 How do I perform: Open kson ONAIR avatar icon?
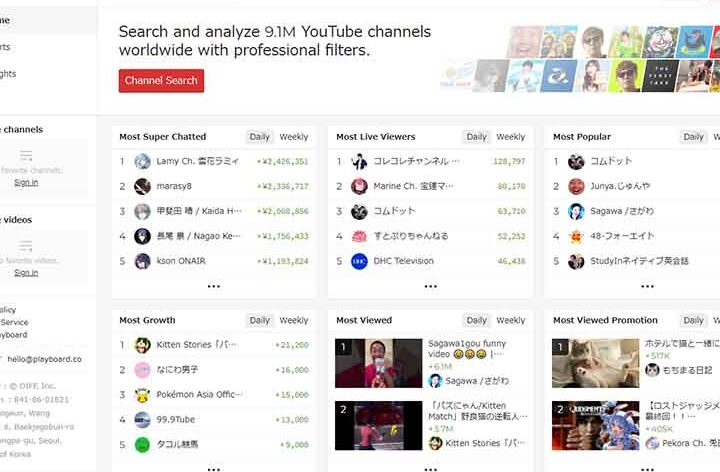pos(143,261)
